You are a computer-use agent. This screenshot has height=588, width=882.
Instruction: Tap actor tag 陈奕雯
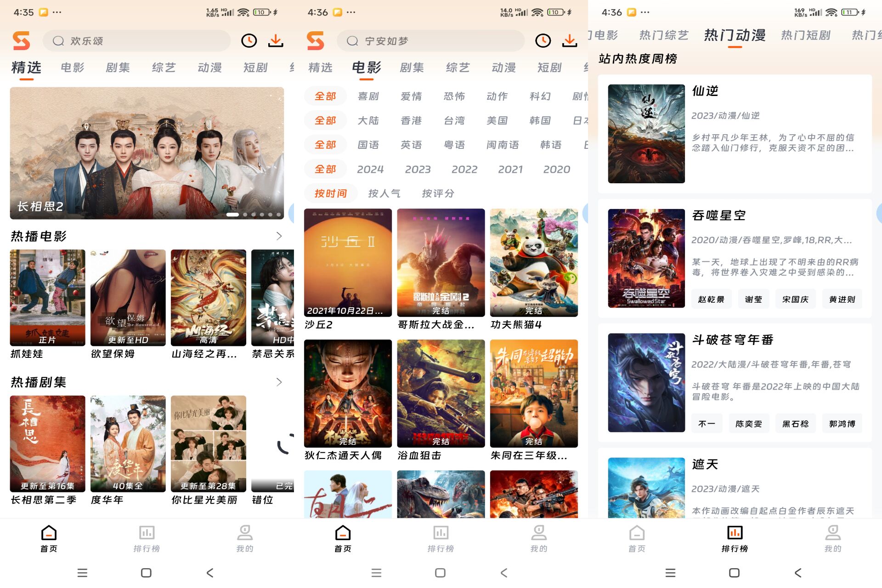pos(748,424)
